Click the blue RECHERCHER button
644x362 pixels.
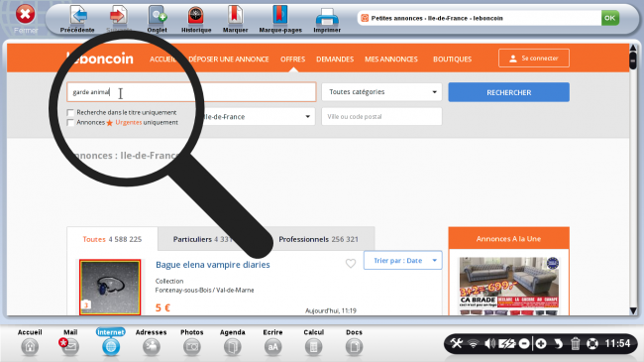pos(509,92)
